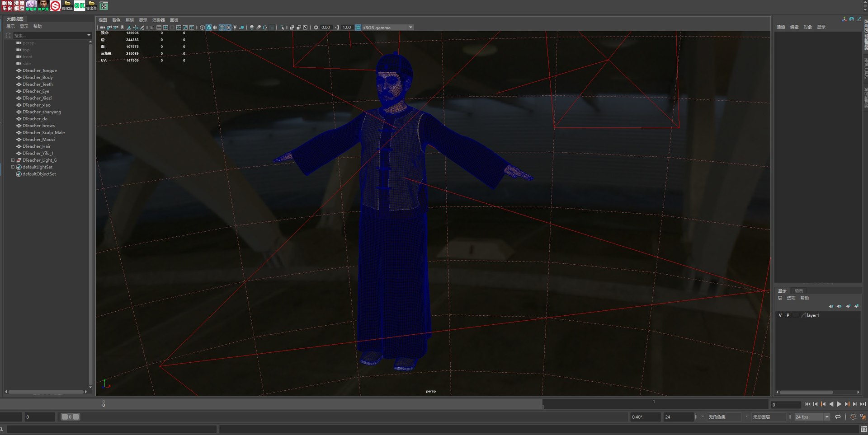868x435 pixels.
Task: Click the play forward button
Action: click(839, 404)
